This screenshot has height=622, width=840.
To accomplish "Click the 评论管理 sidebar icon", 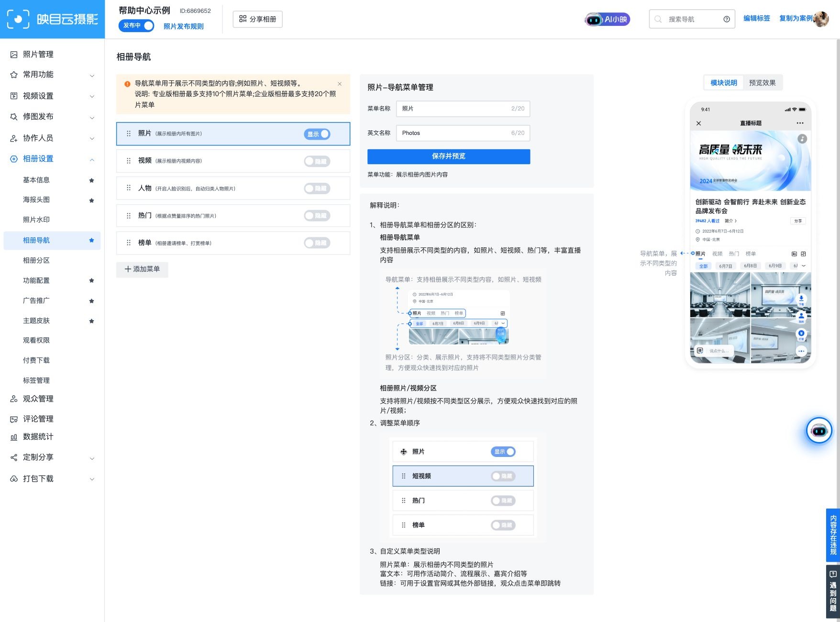I will point(14,419).
